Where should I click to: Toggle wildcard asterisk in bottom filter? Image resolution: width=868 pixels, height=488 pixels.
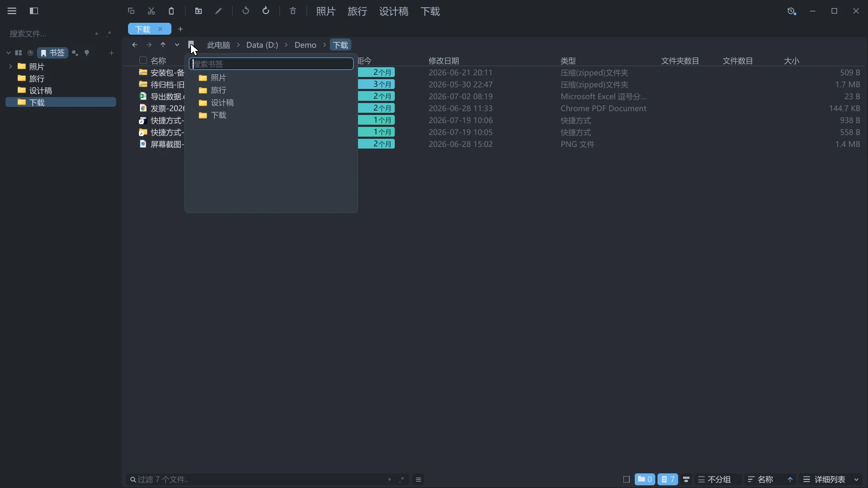(x=390, y=480)
